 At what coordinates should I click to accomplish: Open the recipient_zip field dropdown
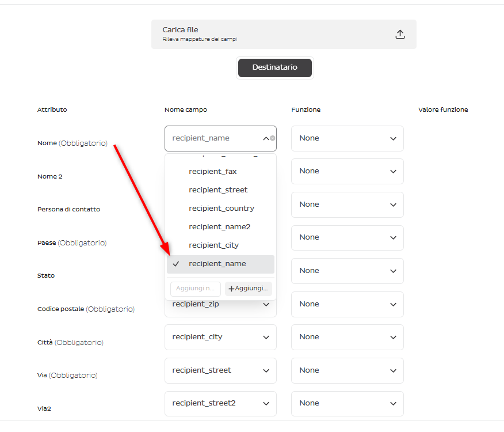pos(220,308)
